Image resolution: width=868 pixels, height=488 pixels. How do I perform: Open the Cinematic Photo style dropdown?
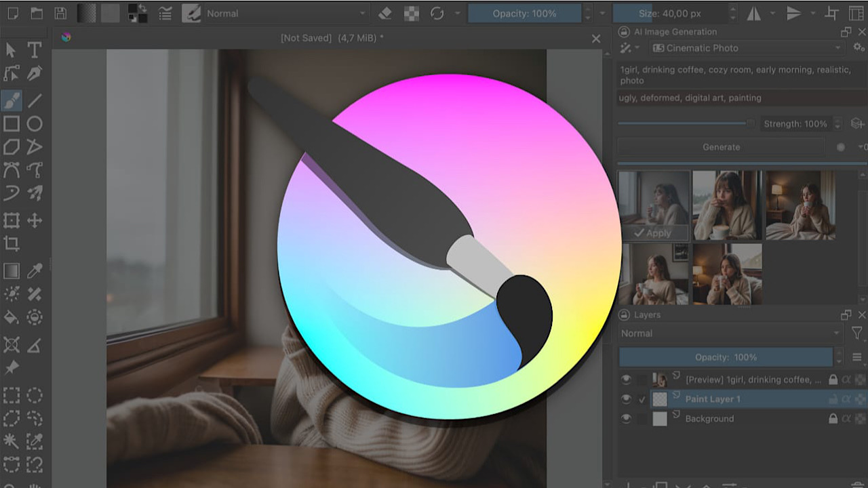coord(746,47)
